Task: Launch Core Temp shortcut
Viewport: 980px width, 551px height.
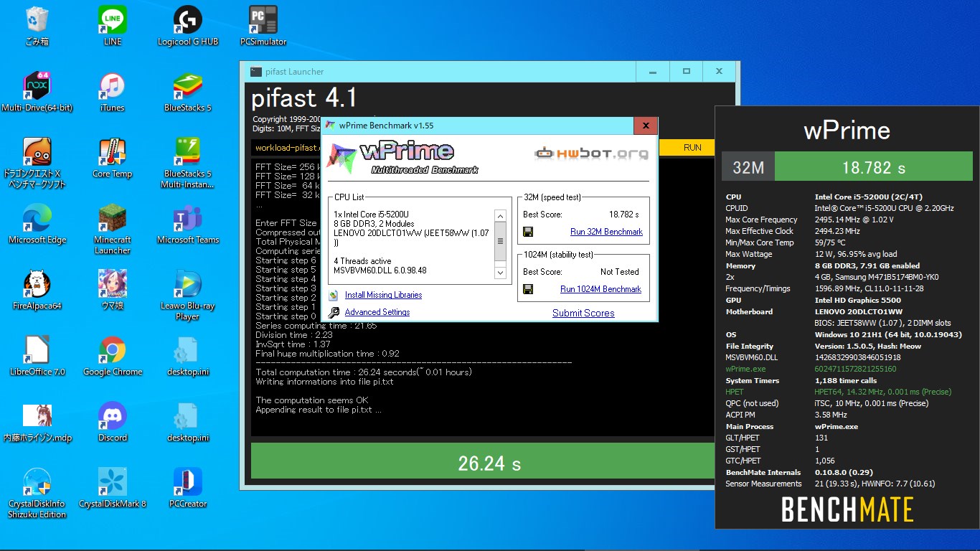Action: tap(113, 158)
